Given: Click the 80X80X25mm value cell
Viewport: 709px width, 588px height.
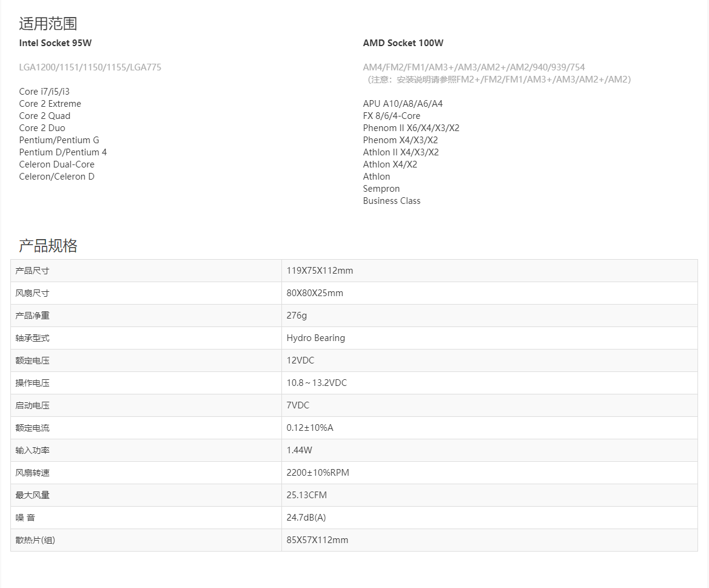Looking at the screenshot, I should coord(489,293).
